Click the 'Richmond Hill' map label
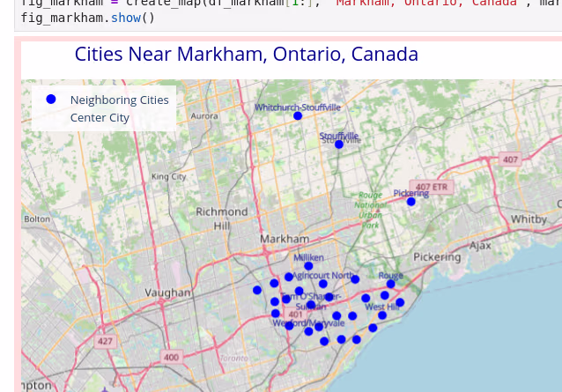562x392 pixels. (x=222, y=218)
